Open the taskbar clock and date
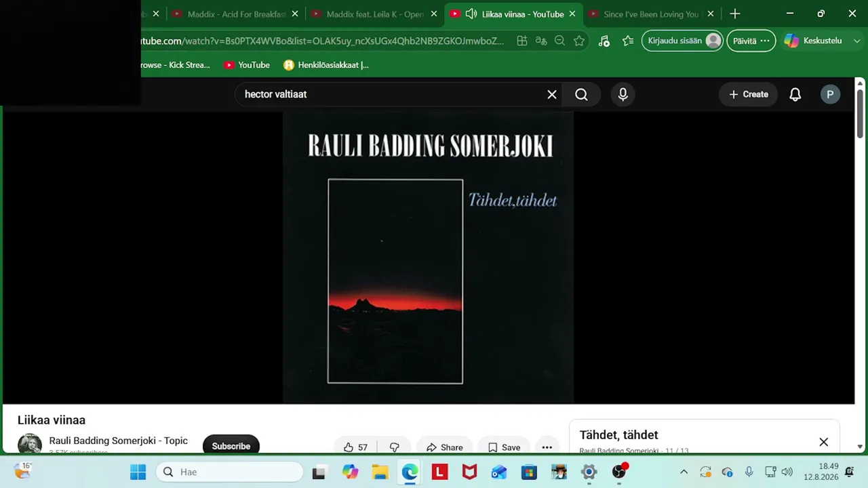 pyautogui.click(x=821, y=472)
